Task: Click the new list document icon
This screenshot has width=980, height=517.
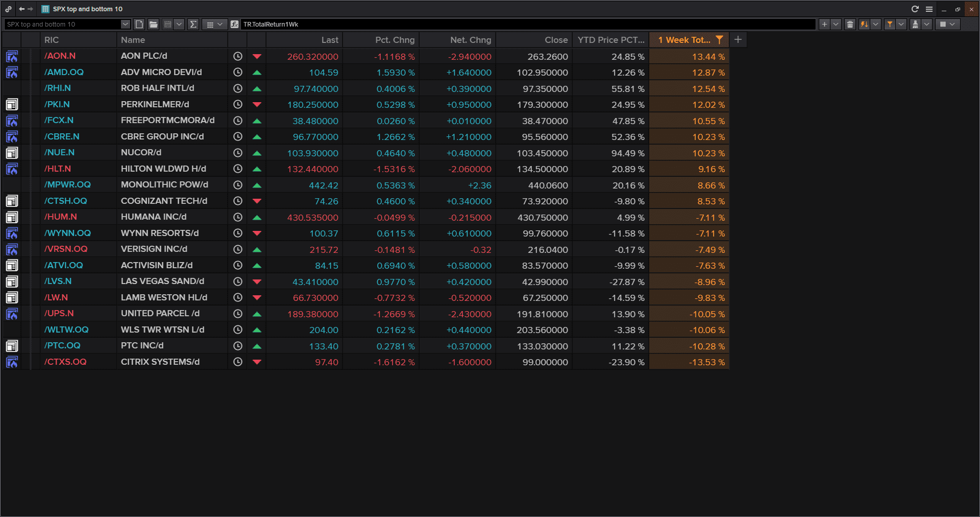Action: click(139, 24)
